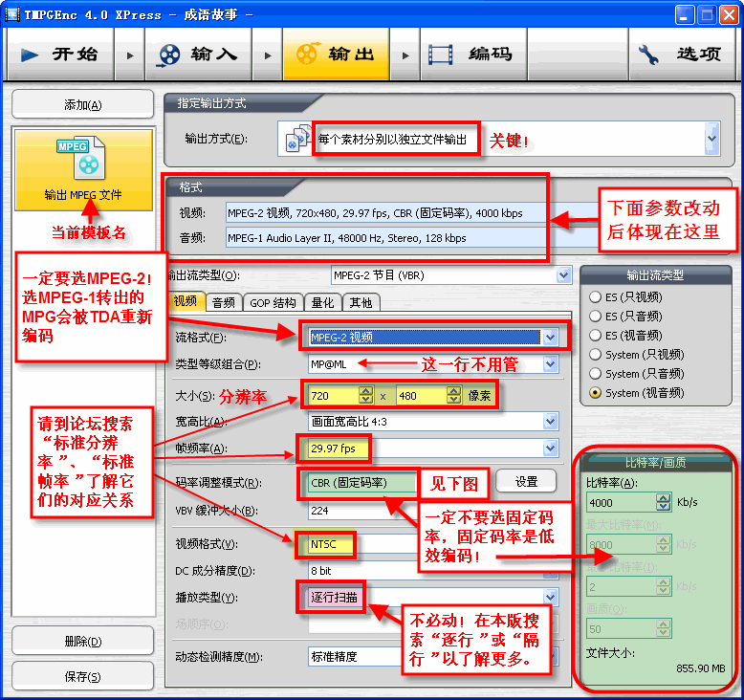This screenshot has width=744, height=700.
Task: Select System (只视频) radio option
Action: point(595,355)
